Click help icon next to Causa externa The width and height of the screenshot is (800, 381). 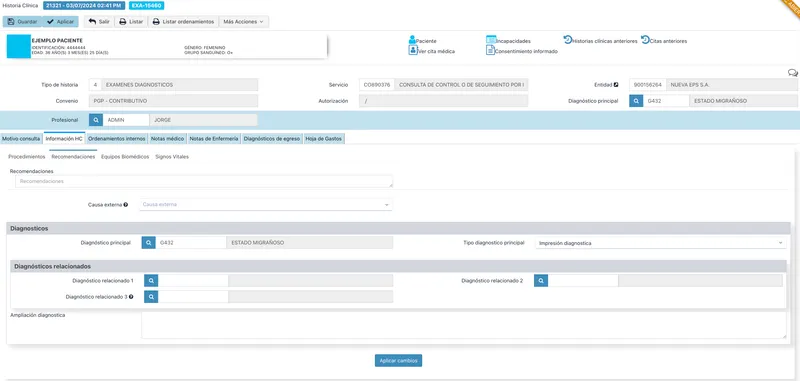pos(126,205)
